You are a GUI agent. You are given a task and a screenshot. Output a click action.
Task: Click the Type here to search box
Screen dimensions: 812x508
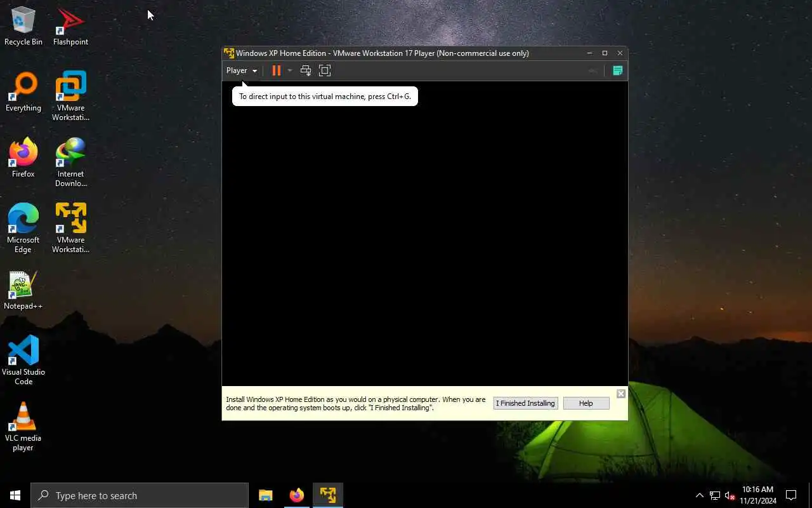(140, 495)
